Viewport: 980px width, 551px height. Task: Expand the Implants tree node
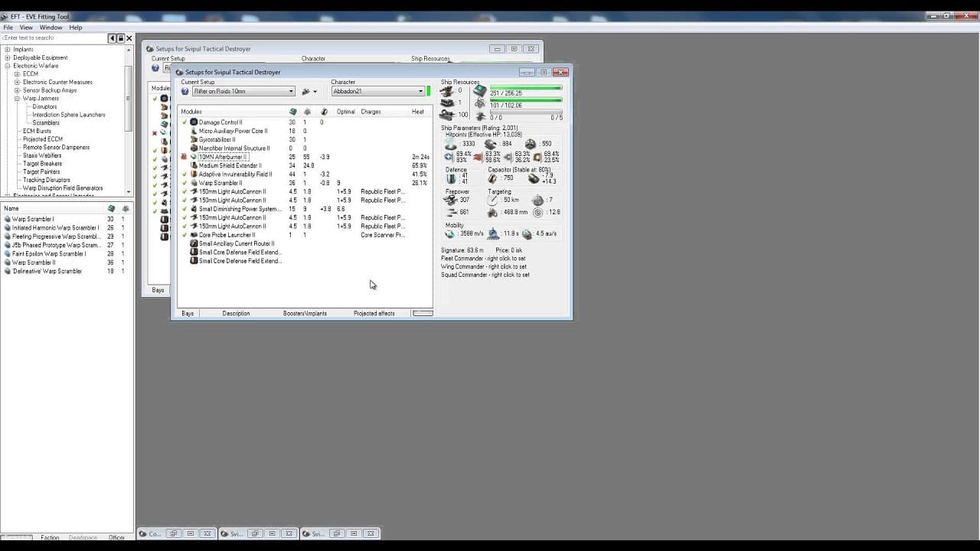click(x=8, y=50)
